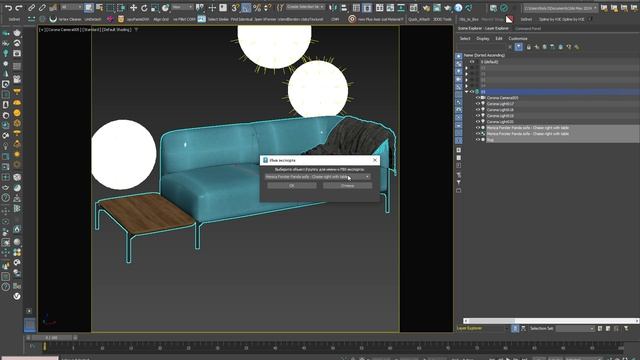Toggle the Angle Snap icon

pyautogui.click(x=246, y=8)
